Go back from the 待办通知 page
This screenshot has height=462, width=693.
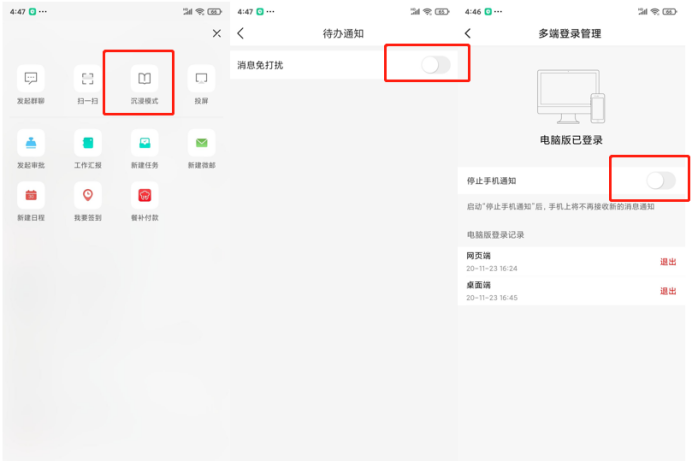[240, 33]
